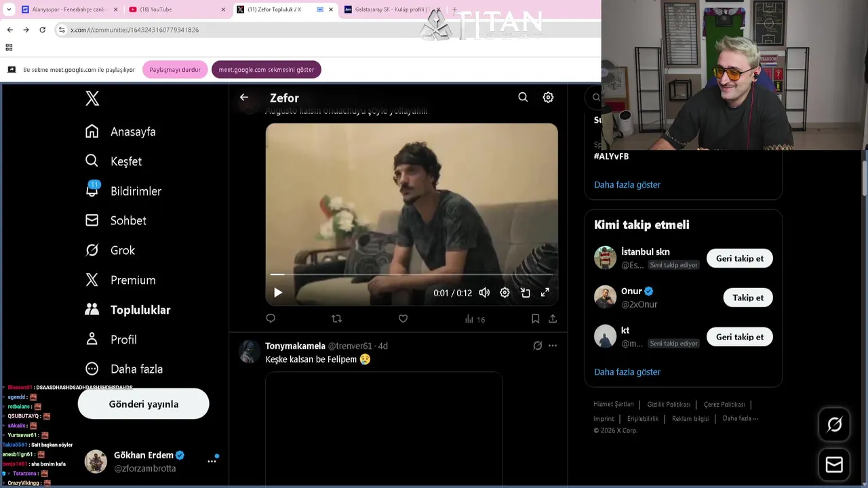Viewport: 868px width, 488px height.
Task: Open floating messages envelope button
Action: [x=835, y=464]
